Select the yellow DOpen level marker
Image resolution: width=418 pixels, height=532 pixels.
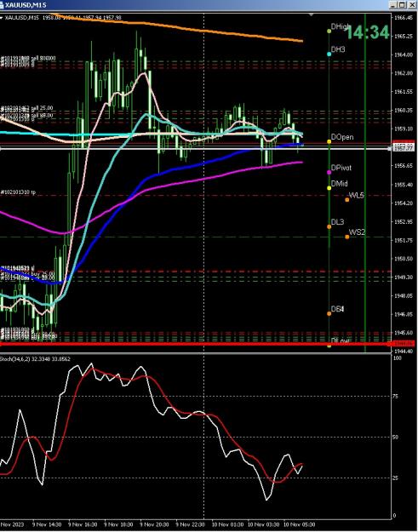tap(329, 141)
